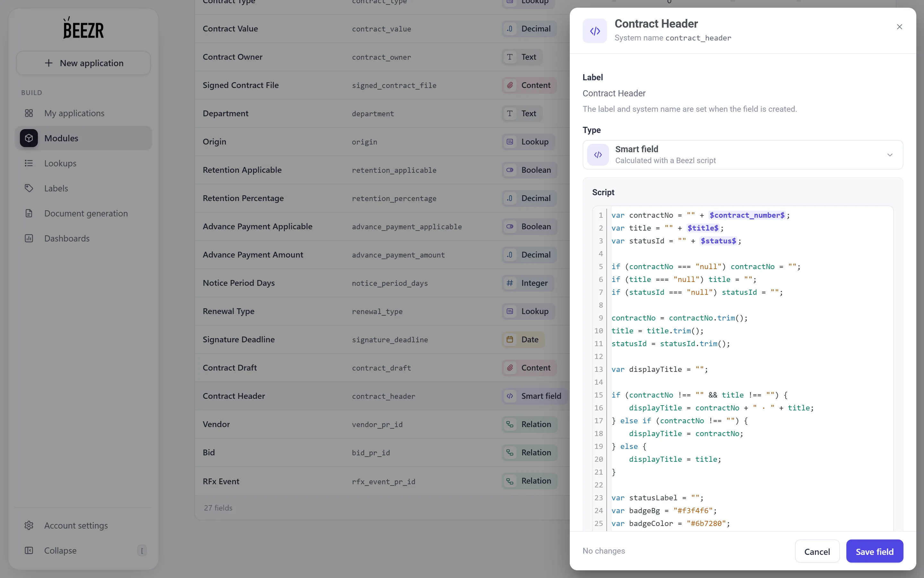Close the Contract Header panel
The height and width of the screenshot is (578, 924).
tap(899, 27)
